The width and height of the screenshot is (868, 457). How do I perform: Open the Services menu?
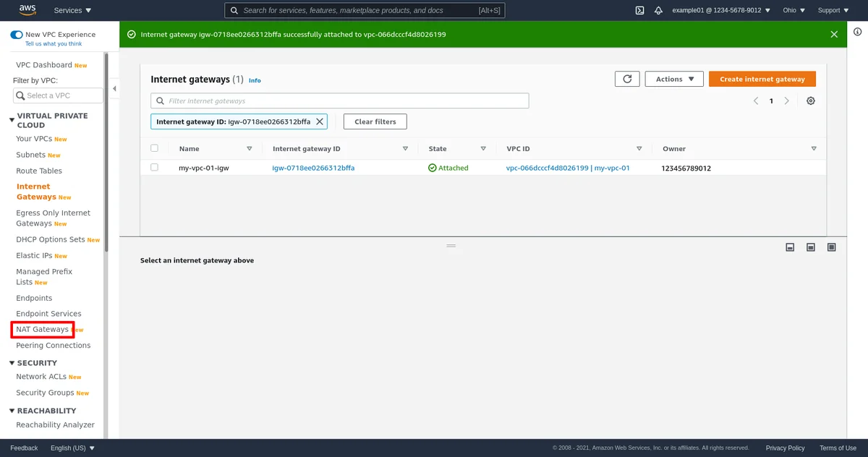(x=72, y=11)
